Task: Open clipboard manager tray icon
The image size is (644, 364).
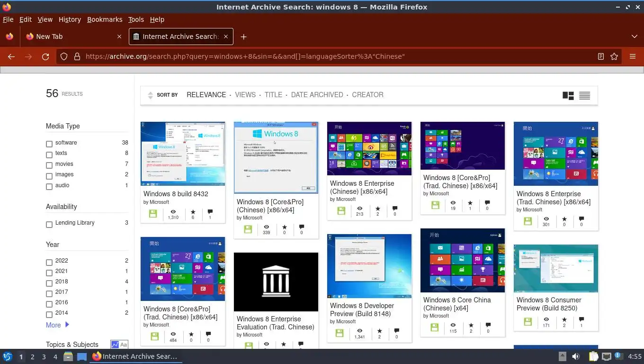Action: pos(594,356)
